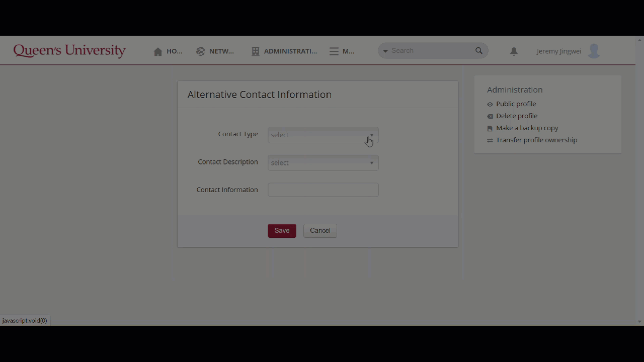
Task: Click the eye icon beside Public profile
Action: [490, 105]
